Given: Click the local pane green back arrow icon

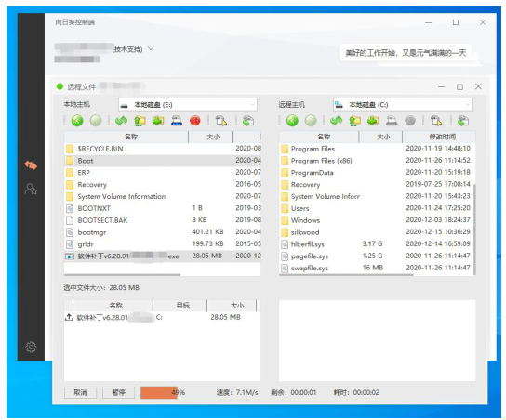Looking at the screenshot, I should [x=77, y=121].
